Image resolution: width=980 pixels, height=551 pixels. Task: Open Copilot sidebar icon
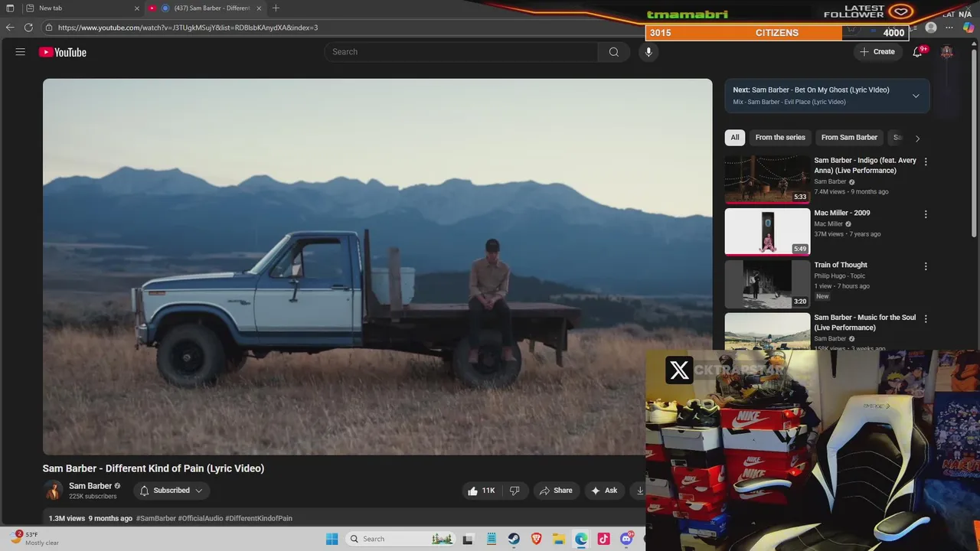969,28
